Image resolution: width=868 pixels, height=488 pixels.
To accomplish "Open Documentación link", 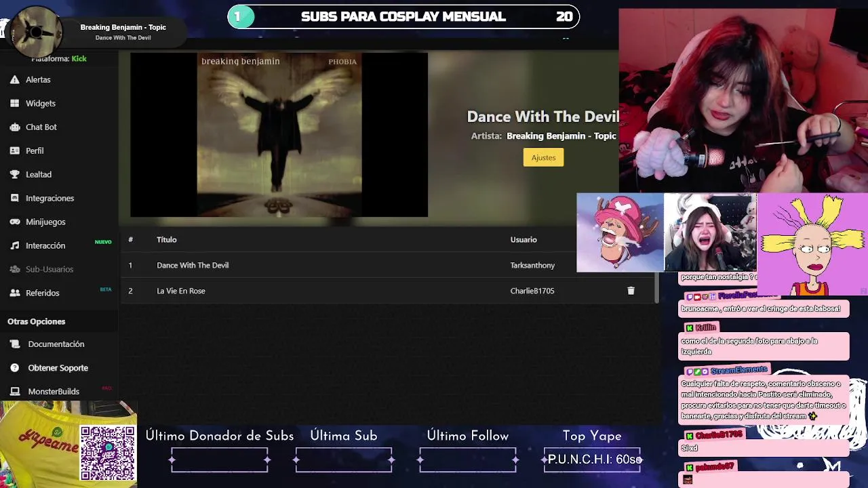I will pyautogui.click(x=56, y=344).
